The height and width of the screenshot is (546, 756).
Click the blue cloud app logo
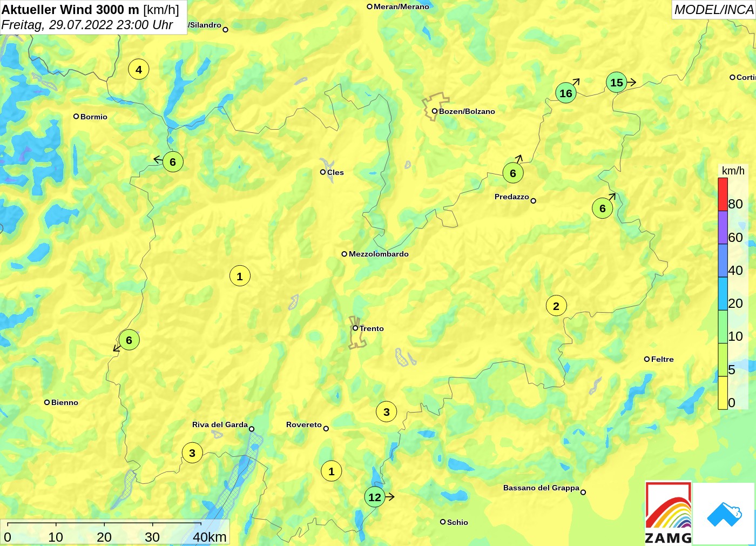[x=724, y=514]
